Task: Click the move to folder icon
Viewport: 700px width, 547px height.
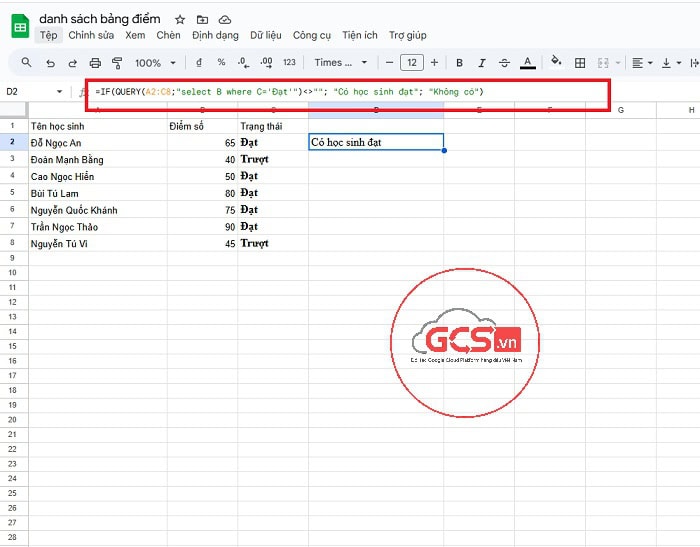Action: click(x=203, y=19)
